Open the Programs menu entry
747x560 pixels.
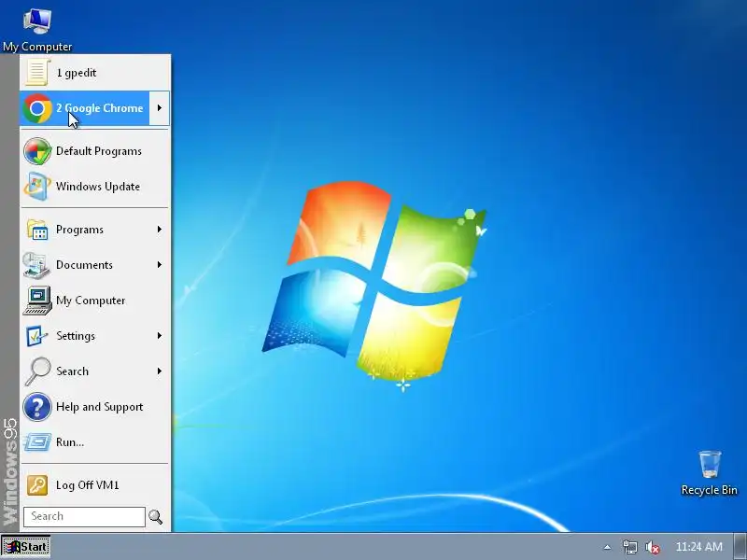[95, 230]
